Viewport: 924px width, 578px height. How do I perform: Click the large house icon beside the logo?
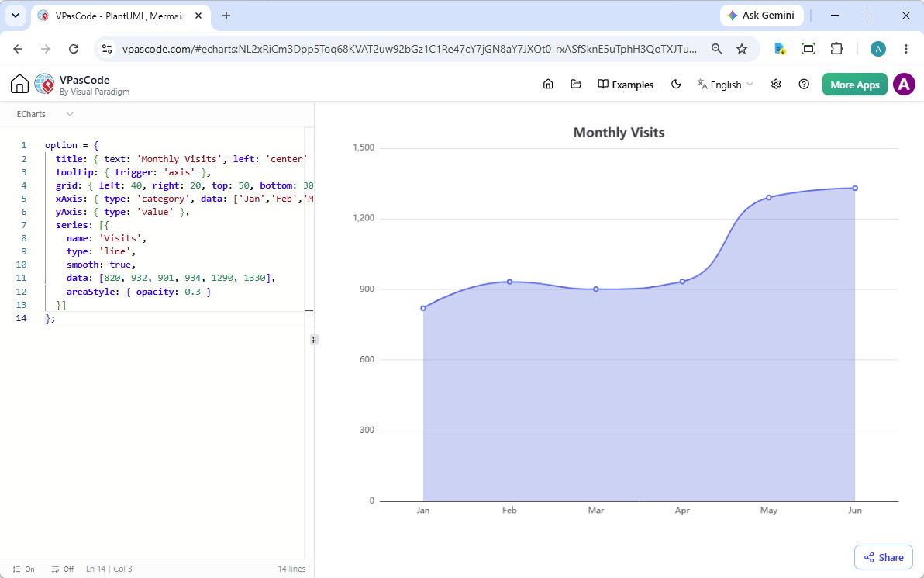(19, 85)
